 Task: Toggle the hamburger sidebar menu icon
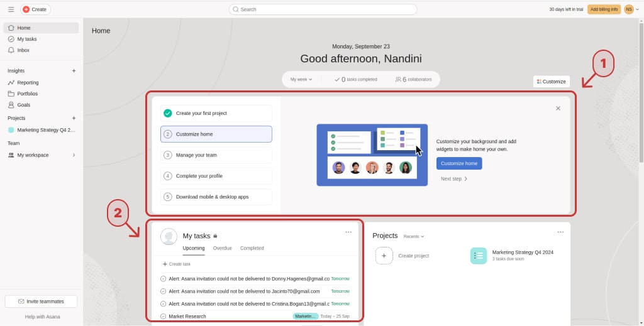11,9
